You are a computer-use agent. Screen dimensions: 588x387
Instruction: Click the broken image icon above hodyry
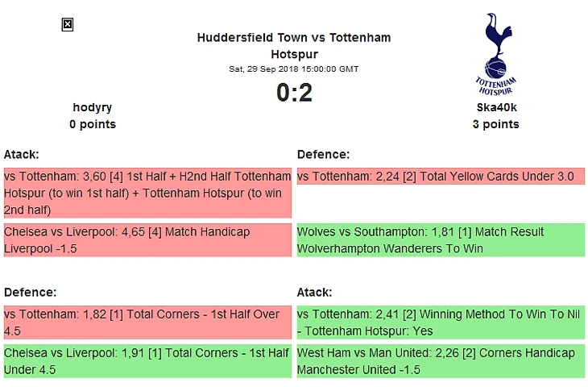[x=68, y=25]
